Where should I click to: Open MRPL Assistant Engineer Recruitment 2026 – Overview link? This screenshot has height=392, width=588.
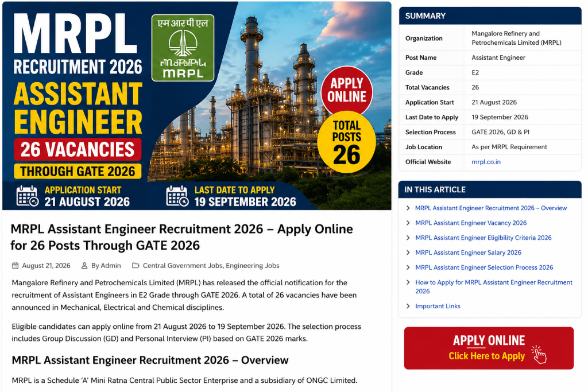(491, 208)
